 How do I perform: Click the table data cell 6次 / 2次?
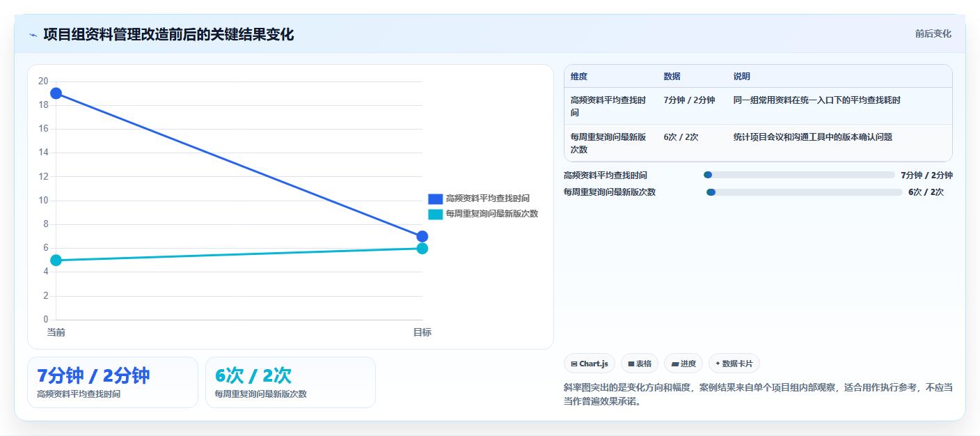[x=681, y=137]
